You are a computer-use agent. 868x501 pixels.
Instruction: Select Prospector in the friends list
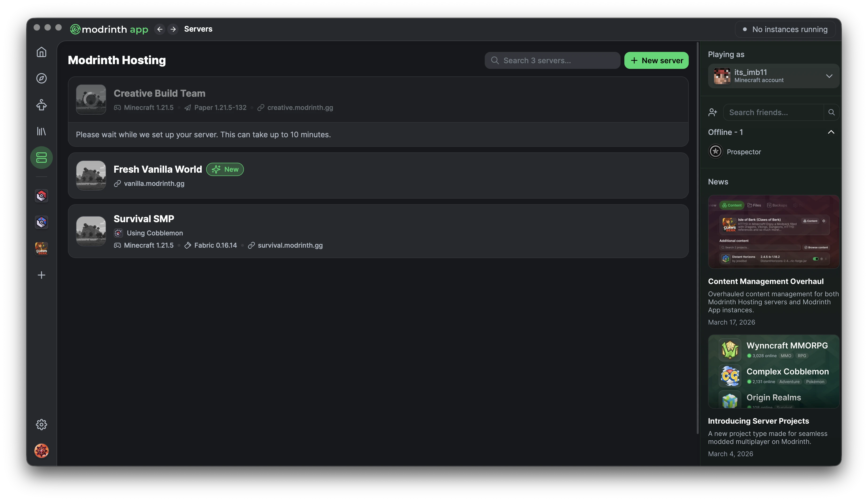[743, 152]
